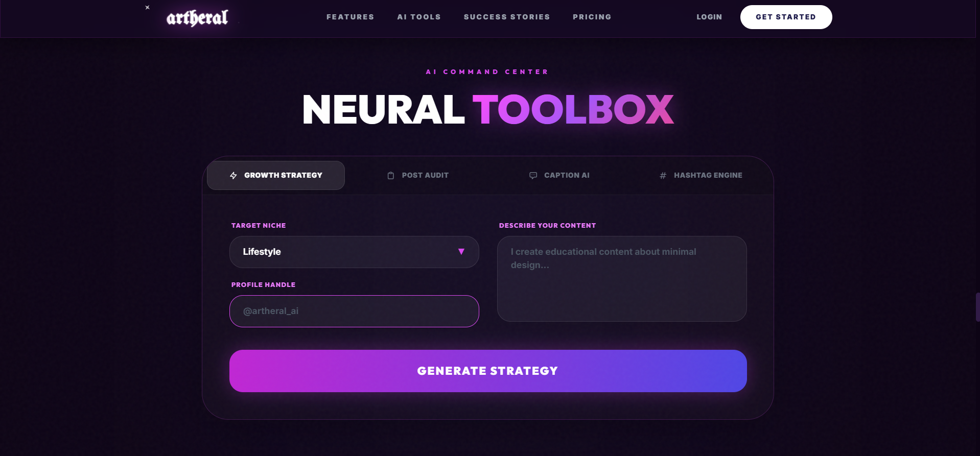Visit the Success Stories nav link
The height and width of the screenshot is (456, 980).
click(506, 17)
